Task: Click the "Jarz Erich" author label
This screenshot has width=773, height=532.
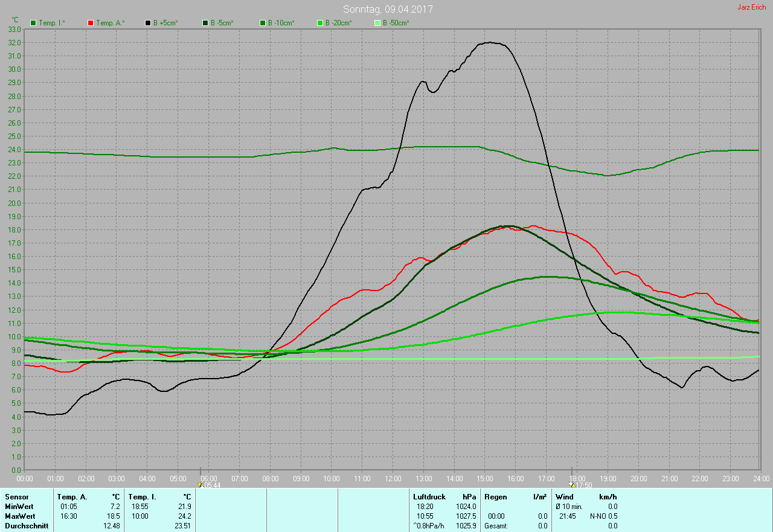Action: pos(752,7)
